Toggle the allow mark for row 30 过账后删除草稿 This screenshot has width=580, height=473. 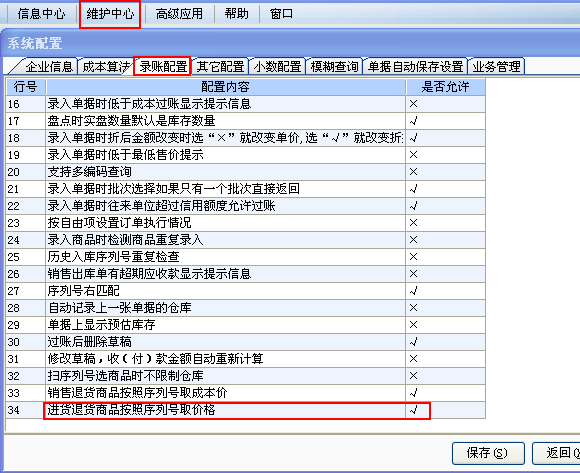(445, 342)
